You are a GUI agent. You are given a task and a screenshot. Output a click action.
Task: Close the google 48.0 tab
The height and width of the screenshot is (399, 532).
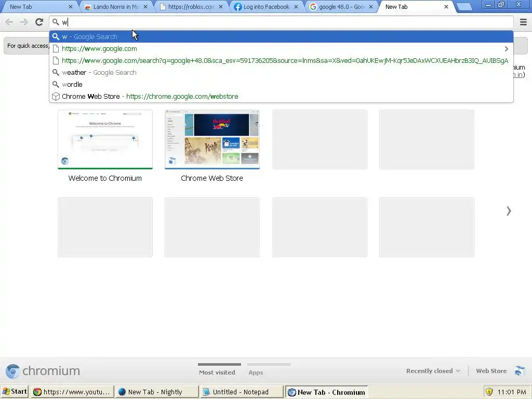click(x=371, y=7)
